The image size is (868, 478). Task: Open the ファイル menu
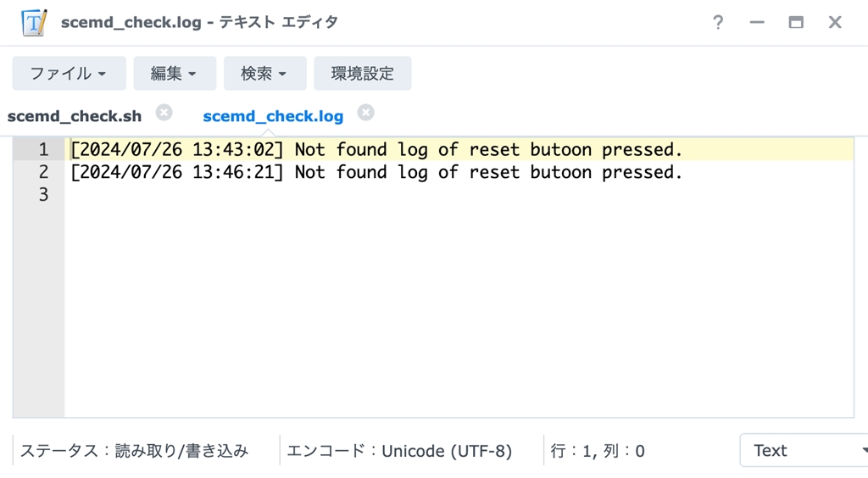tap(69, 74)
